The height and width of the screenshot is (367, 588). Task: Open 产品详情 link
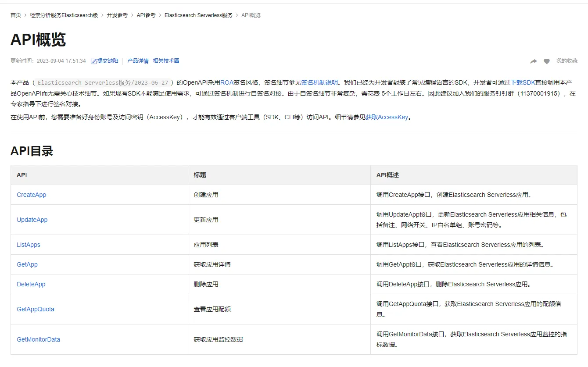tap(138, 61)
